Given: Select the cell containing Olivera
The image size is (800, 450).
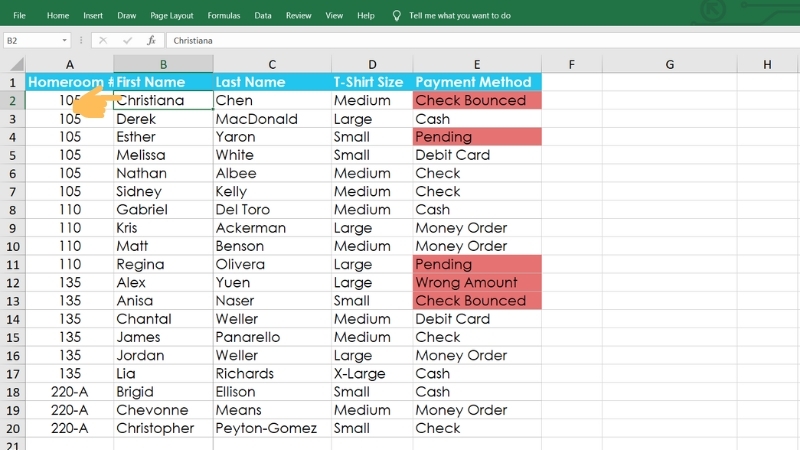Looking at the screenshot, I should tap(272, 264).
